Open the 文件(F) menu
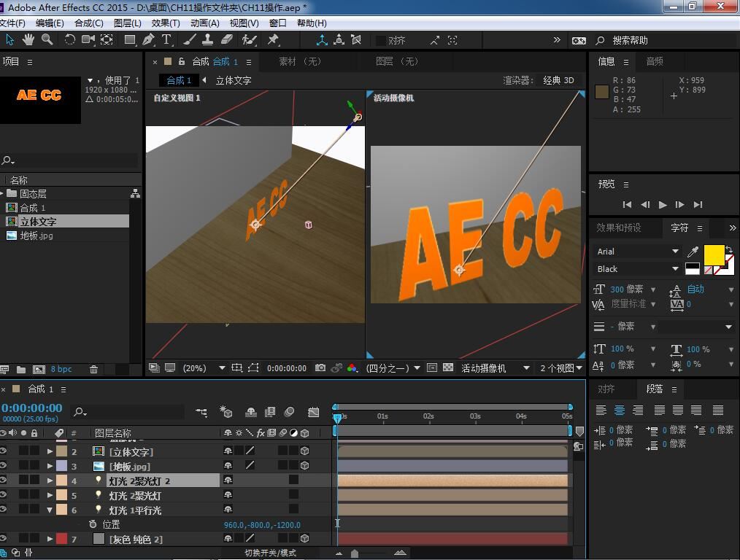740x560 pixels. [12, 23]
